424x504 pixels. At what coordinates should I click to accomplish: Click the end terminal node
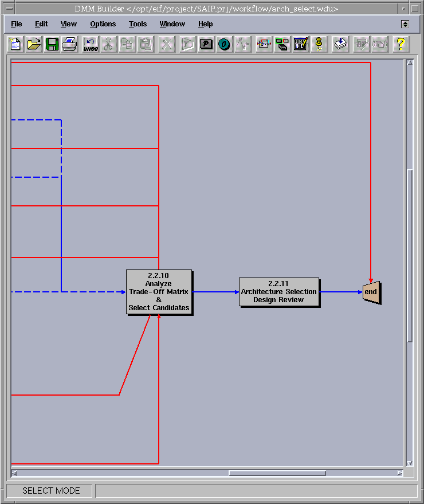coord(371,292)
